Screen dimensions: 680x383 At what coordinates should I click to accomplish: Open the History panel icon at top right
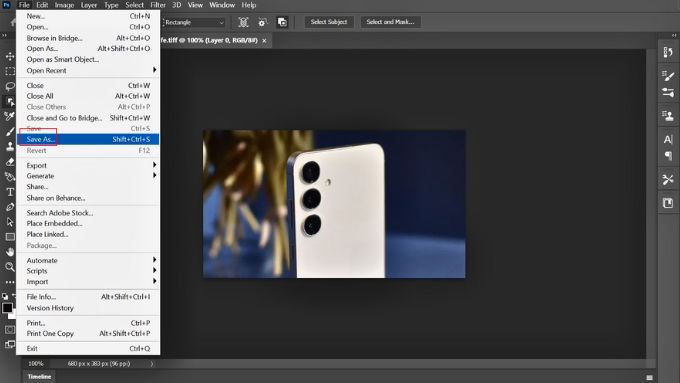[x=668, y=52]
